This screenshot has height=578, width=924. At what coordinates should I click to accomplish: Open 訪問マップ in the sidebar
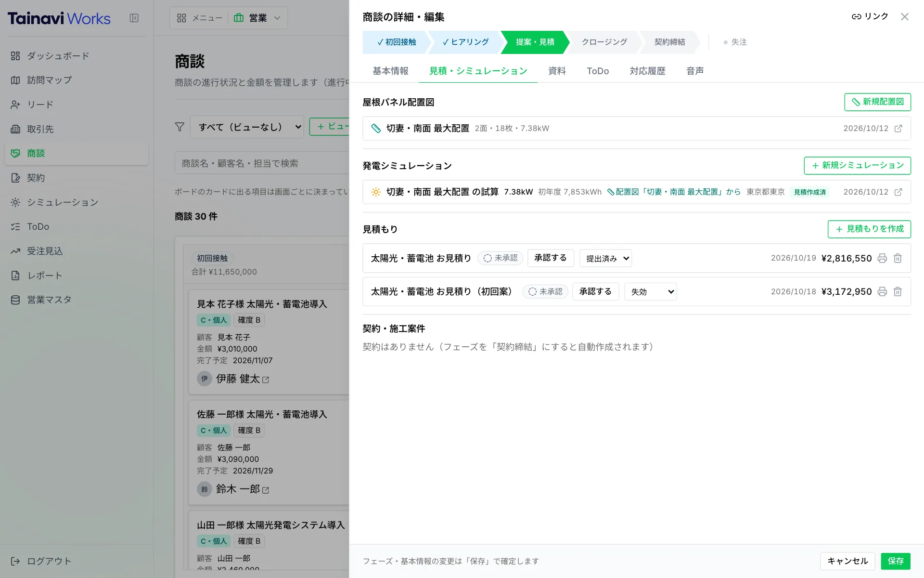(77, 80)
